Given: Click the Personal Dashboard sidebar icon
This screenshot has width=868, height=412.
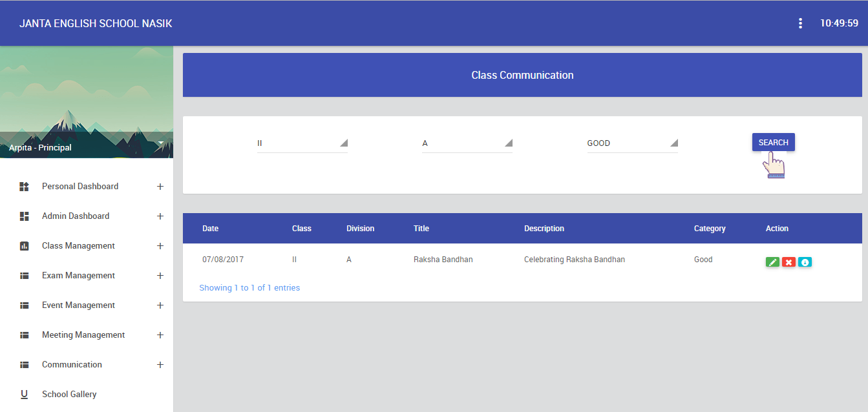Looking at the screenshot, I should (x=25, y=187).
